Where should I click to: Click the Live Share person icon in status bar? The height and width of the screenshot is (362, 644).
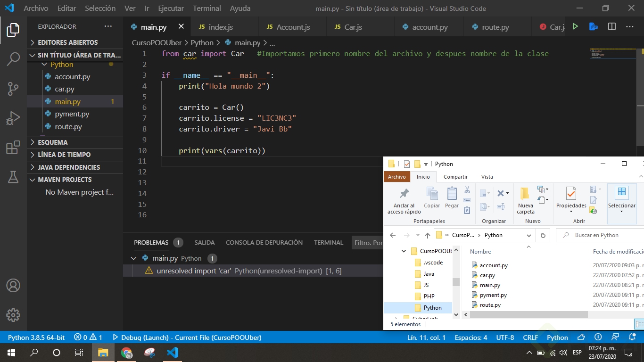[x=615, y=337]
